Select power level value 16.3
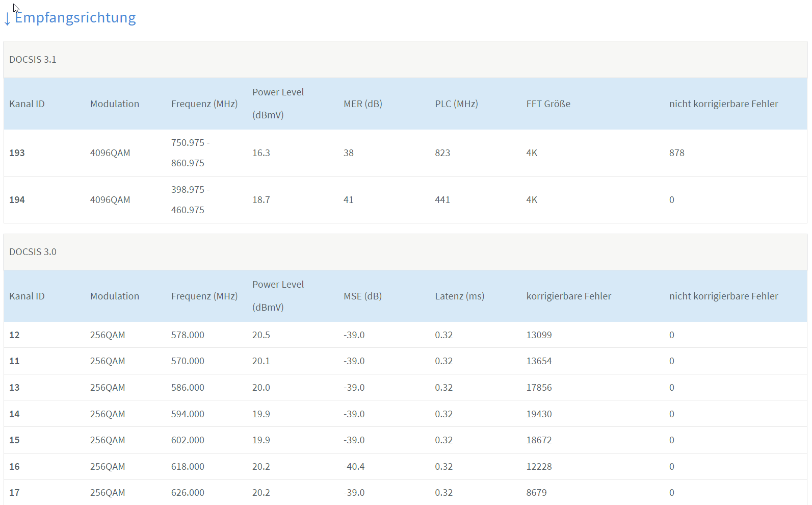The height and width of the screenshot is (505, 812). coord(261,153)
